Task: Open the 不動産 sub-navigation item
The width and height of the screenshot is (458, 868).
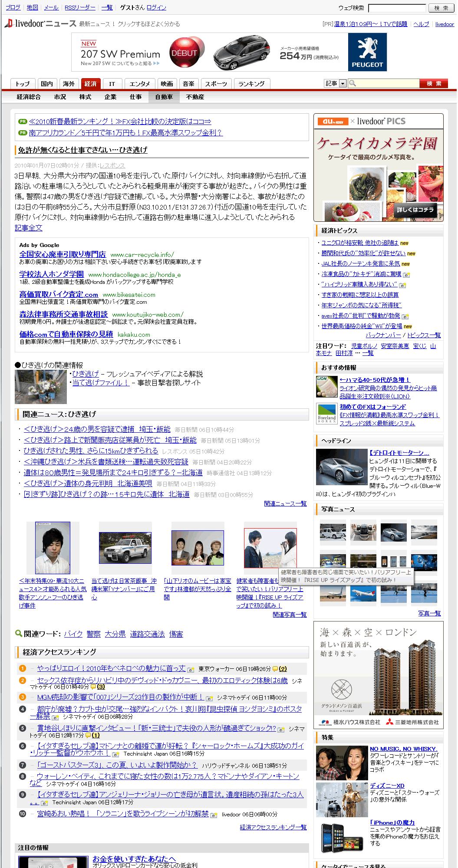Action: click(x=195, y=97)
